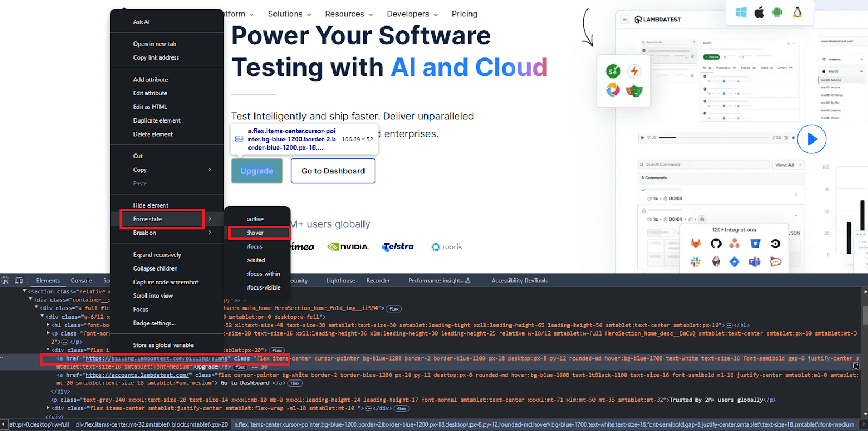
Task: Open accounts.lambdatest.com href link in DOM
Action: pos(137,375)
